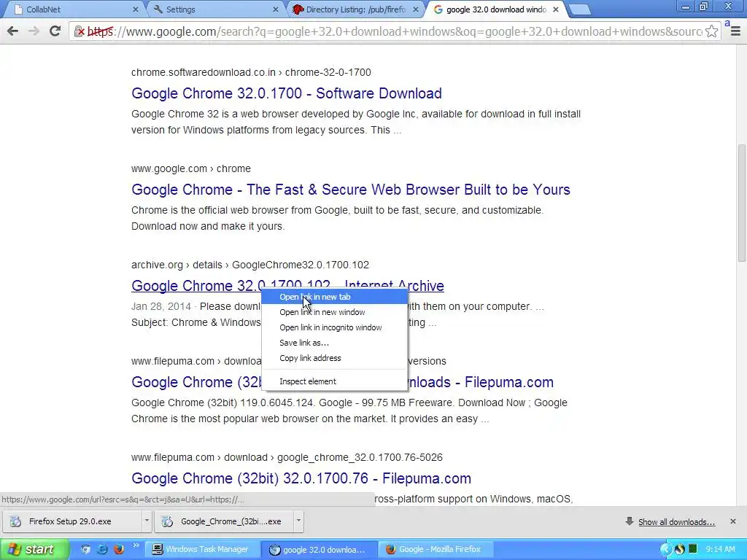The width and height of the screenshot is (747, 560).
Task: Click google 32.0 downloa... Chrome taskbar button
Action: [x=318, y=550]
